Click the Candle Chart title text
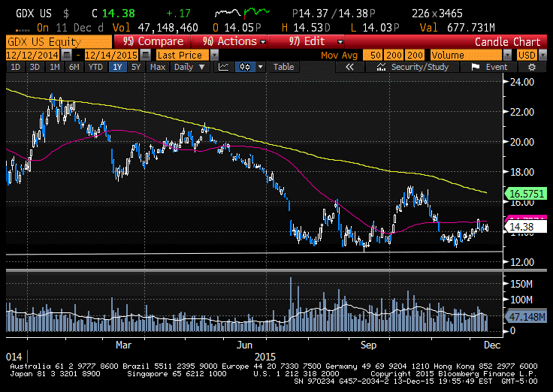The height and width of the screenshot is (392, 553). [x=507, y=41]
